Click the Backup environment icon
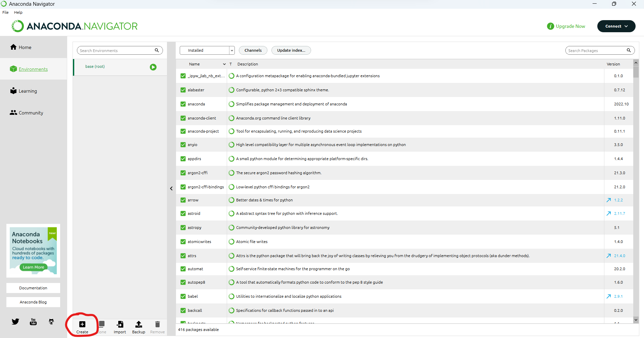This screenshot has width=644, height=338. pos(138,324)
